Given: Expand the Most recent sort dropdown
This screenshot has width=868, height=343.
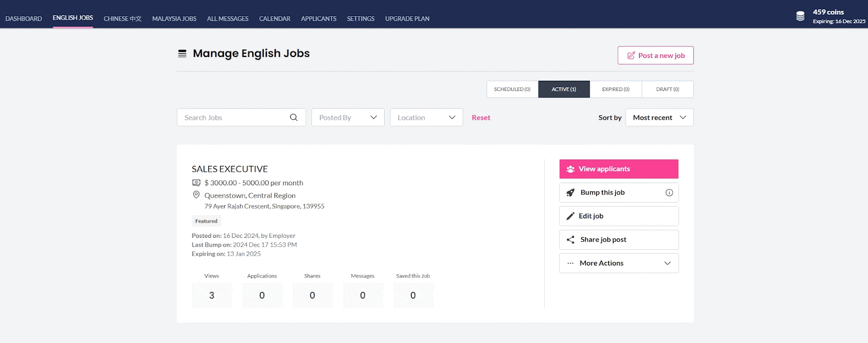Looking at the screenshot, I should click(659, 118).
